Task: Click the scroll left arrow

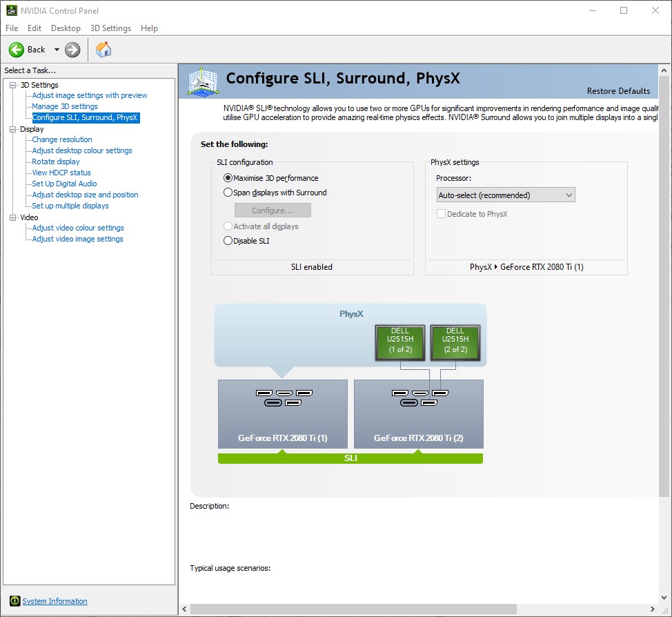Action: coord(184,609)
